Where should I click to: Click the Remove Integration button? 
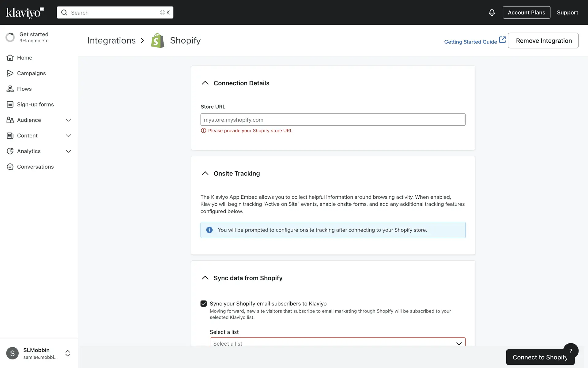pyautogui.click(x=543, y=40)
